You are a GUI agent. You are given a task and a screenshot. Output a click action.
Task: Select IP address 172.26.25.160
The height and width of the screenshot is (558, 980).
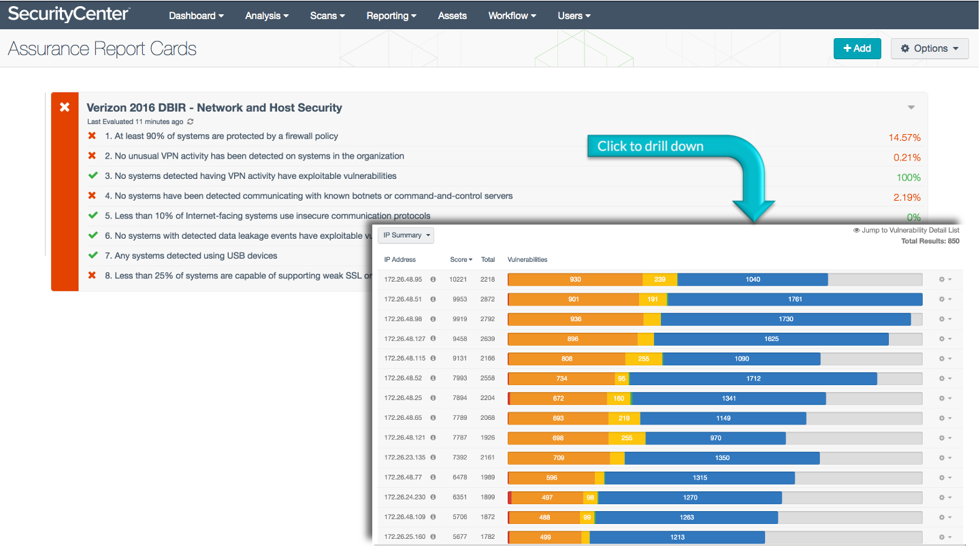[x=405, y=537]
